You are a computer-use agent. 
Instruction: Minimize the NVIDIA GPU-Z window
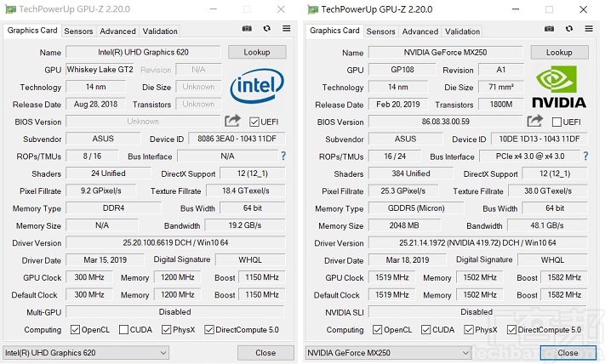pos(516,9)
